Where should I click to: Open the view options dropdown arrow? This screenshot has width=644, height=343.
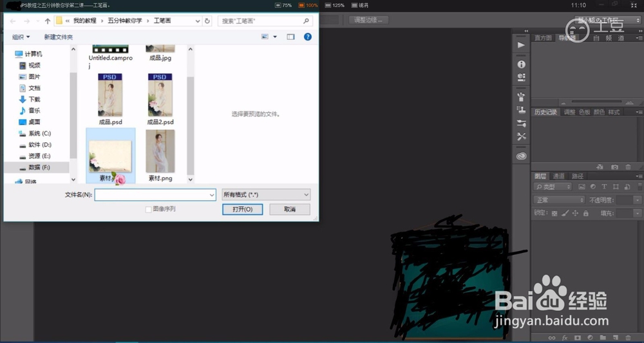(275, 37)
